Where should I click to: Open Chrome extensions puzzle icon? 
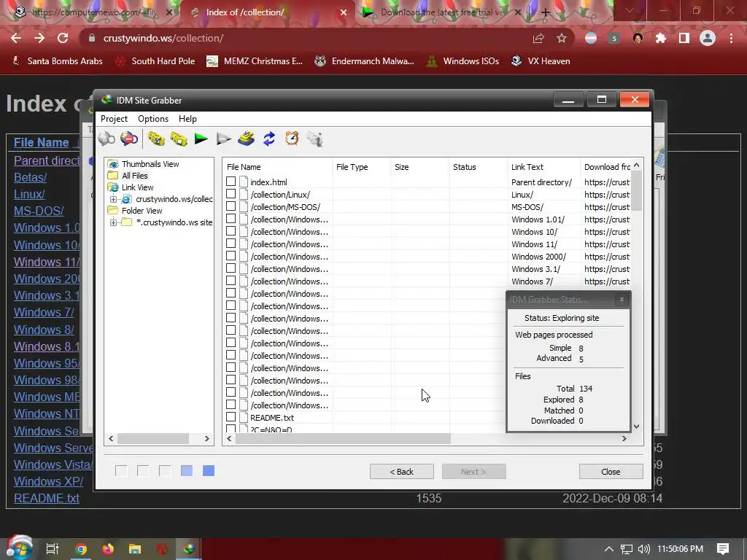pos(661,38)
